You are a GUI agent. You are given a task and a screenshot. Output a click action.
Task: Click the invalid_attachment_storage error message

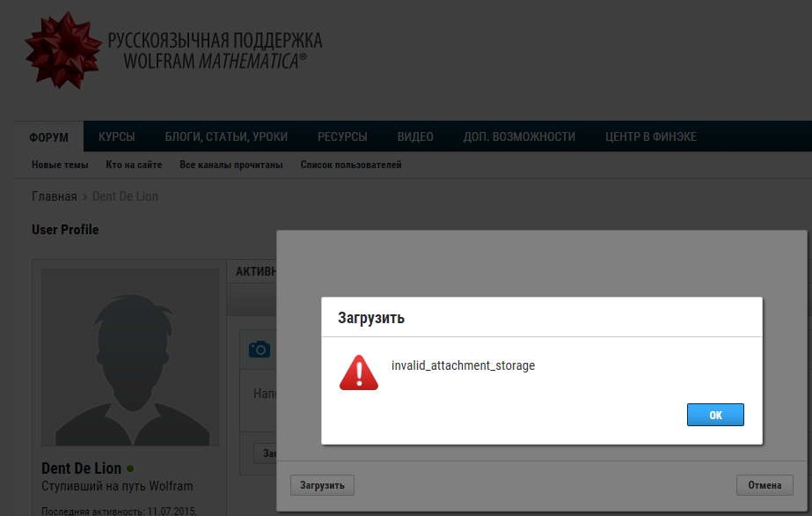coord(463,365)
